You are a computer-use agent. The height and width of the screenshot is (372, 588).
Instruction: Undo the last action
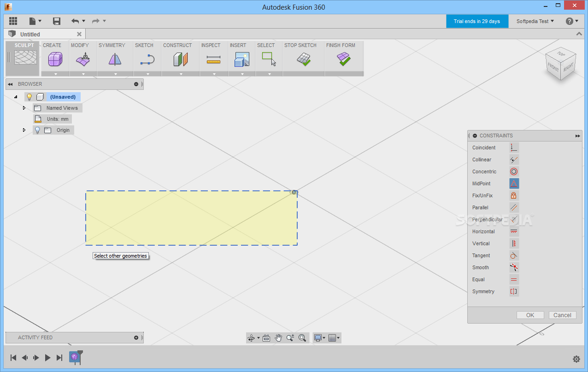tap(75, 21)
